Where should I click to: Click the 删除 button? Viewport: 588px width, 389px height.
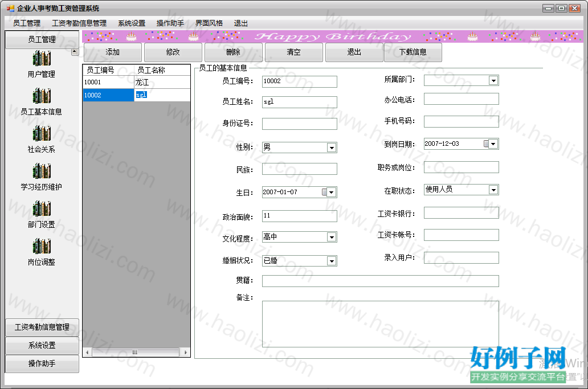233,52
